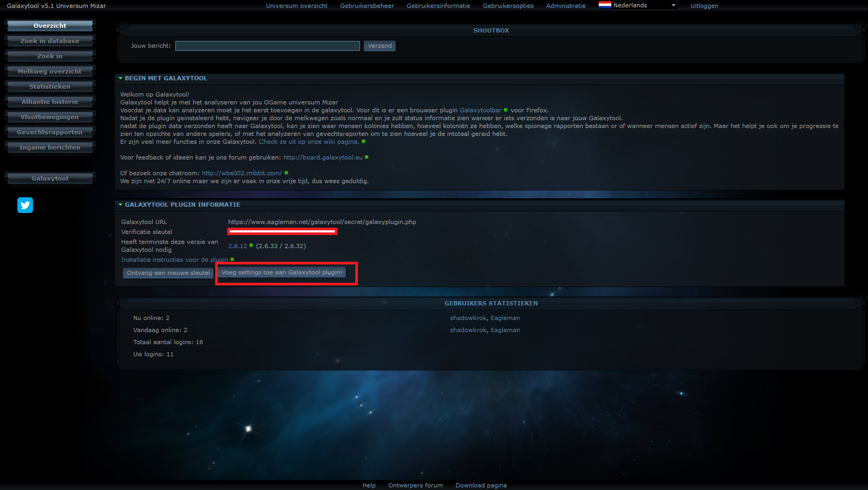Open Gebruikersinformatie menu
Screen dimensions: 868x490
[438, 6]
